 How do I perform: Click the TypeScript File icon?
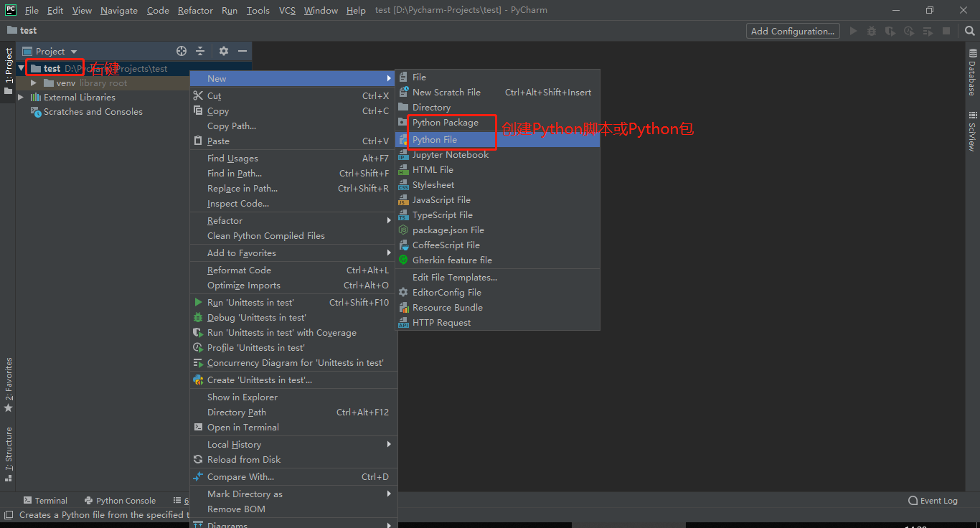(x=403, y=215)
